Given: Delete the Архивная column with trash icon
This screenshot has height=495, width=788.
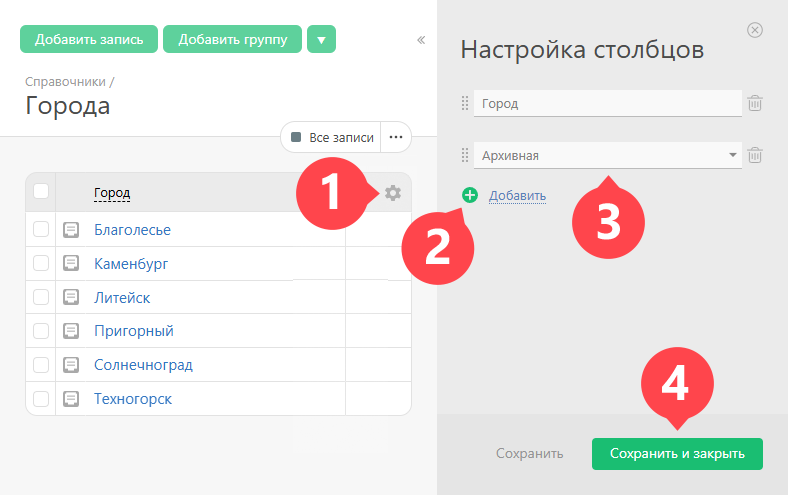Looking at the screenshot, I should pyautogui.click(x=755, y=155).
